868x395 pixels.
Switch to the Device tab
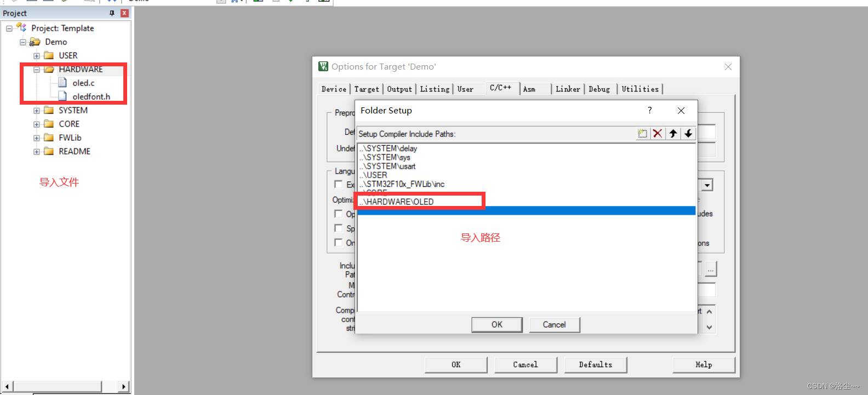pos(334,89)
